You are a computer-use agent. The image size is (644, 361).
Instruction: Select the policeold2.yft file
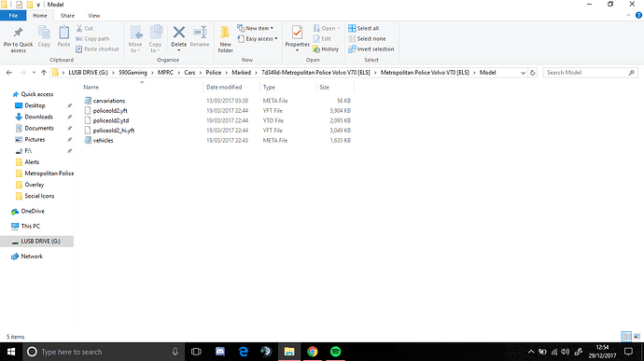(x=110, y=110)
